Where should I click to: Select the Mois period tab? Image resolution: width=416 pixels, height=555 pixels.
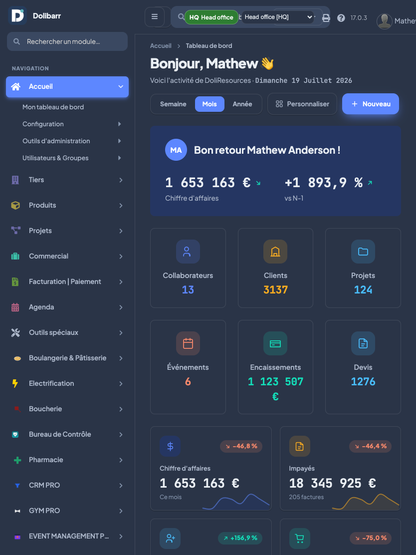point(210,104)
